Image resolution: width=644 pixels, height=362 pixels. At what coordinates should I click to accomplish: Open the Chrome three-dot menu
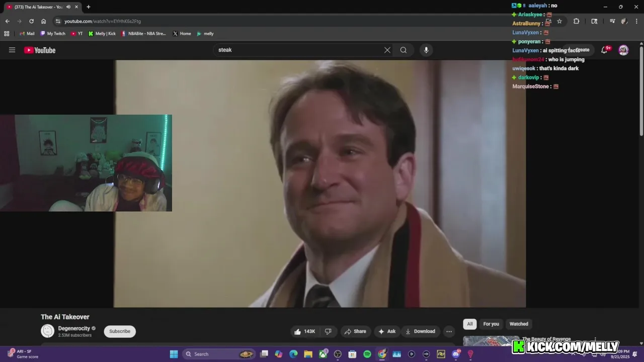tap(636, 21)
